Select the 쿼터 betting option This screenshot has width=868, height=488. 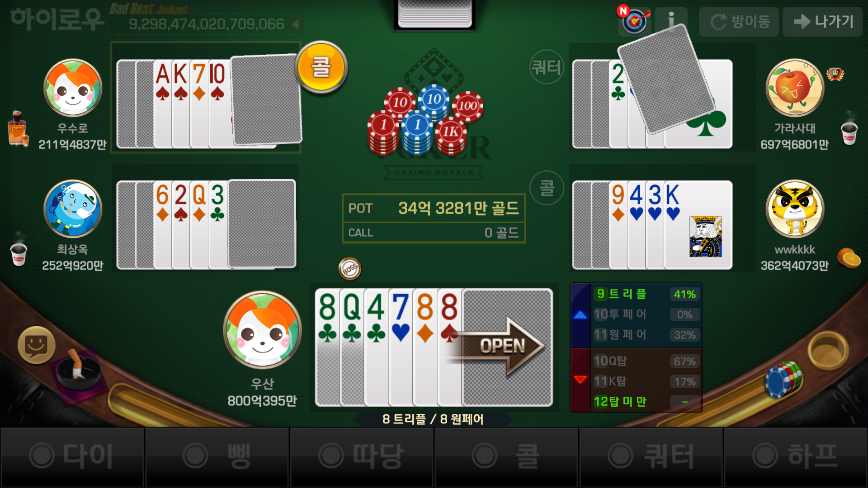point(651,456)
